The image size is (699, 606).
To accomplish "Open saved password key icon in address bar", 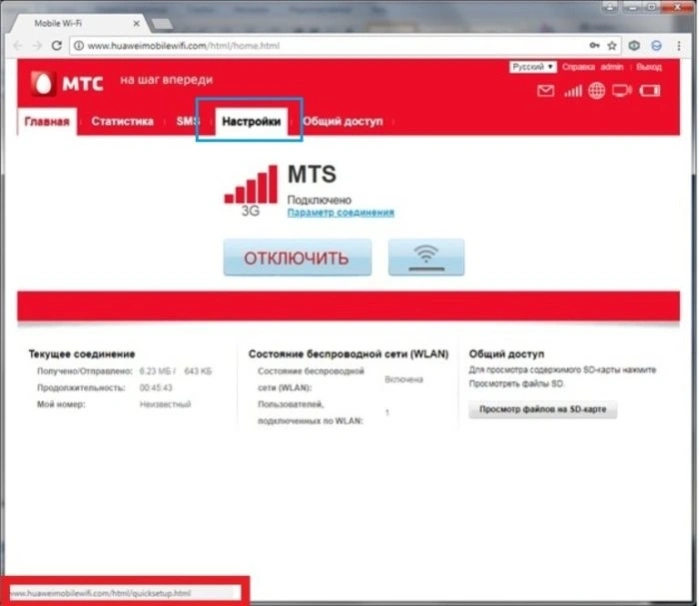I will pos(594,45).
